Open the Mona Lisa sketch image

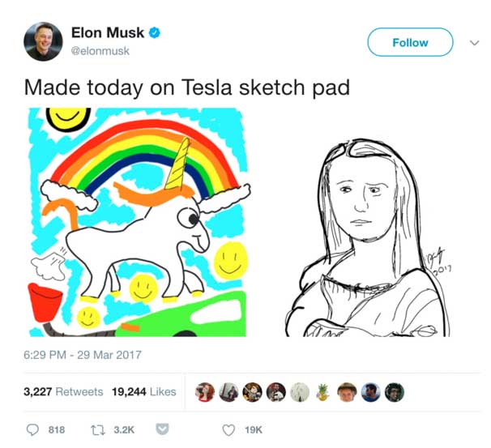tap(368, 237)
